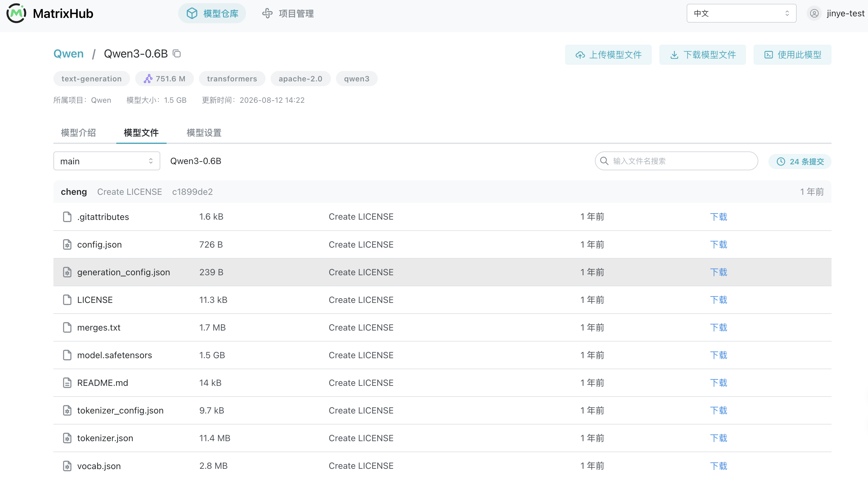Viewport: 868px width, 482px height.
Task: Download the config.json file
Action: pyautogui.click(x=718, y=244)
